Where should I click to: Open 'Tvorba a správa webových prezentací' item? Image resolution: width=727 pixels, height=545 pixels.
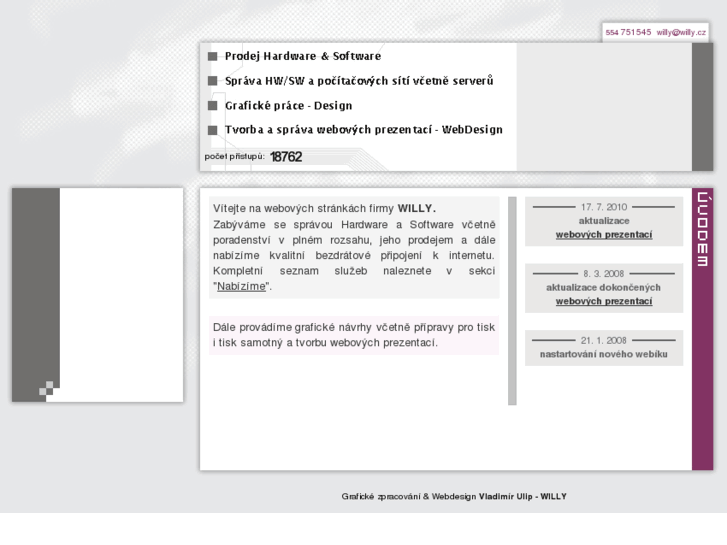tap(364, 129)
